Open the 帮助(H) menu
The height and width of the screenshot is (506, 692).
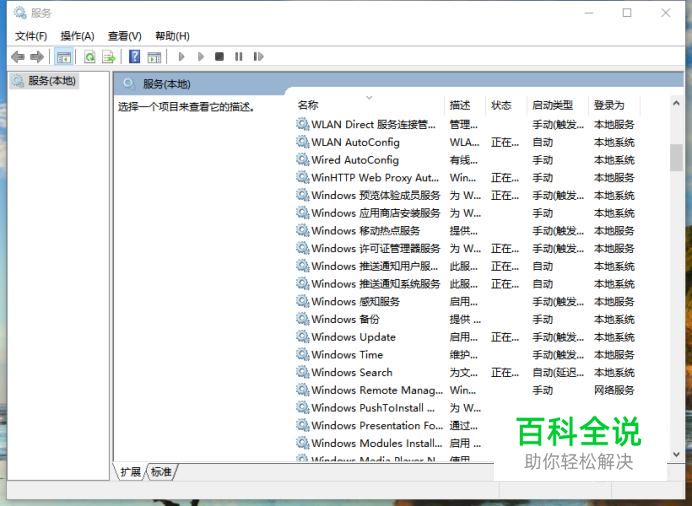pos(172,36)
